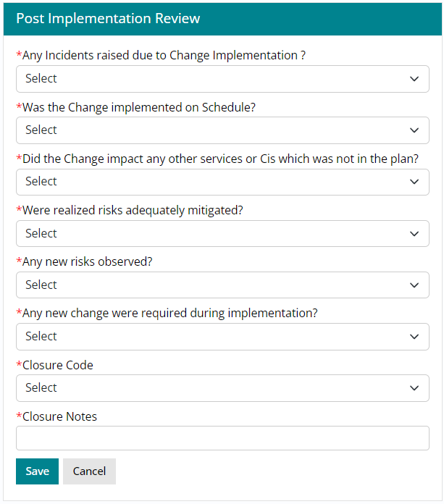Click the Post Implementation Review header title
This screenshot has width=444, height=504.
tap(108, 19)
